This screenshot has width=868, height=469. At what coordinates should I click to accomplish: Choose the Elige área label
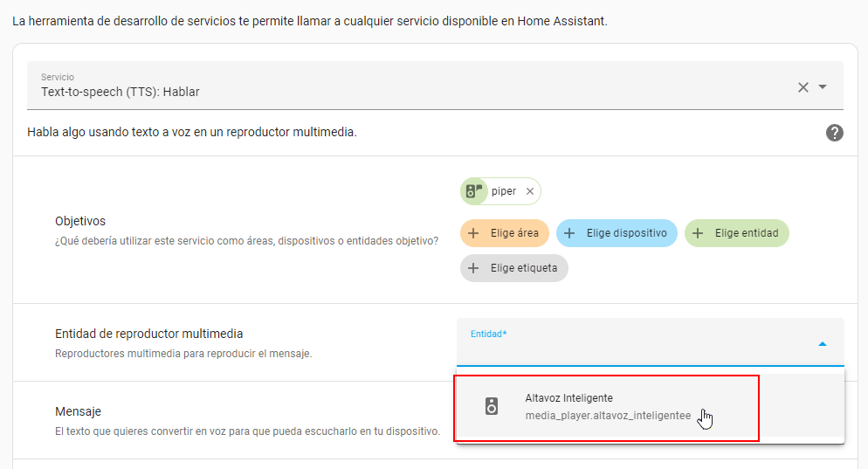(514, 233)
